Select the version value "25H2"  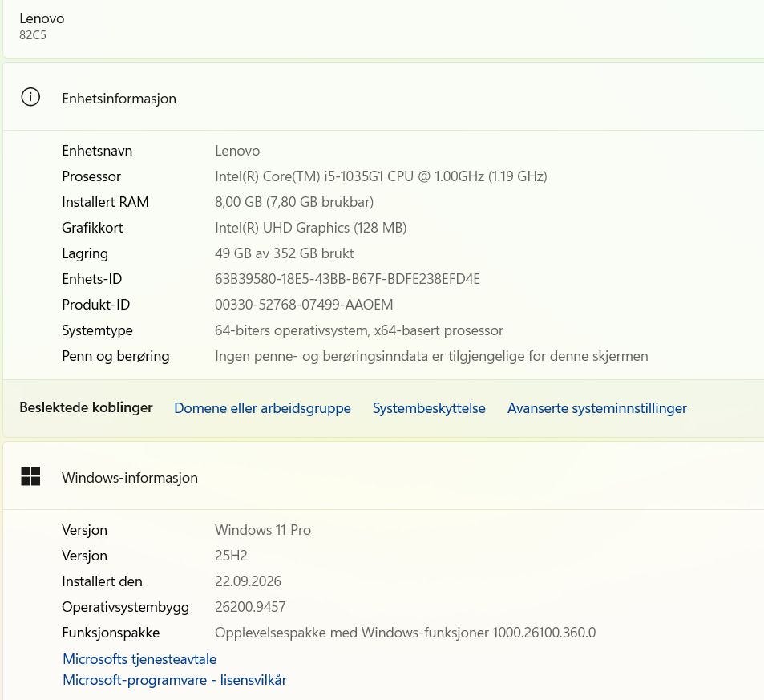pos(231,556)
